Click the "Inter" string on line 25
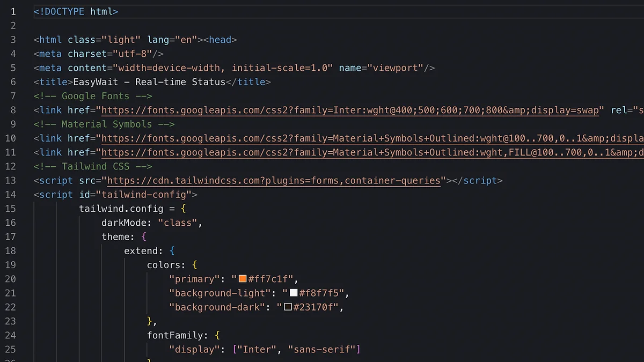Viewport: 644px width, 362px height. point(257,349)
